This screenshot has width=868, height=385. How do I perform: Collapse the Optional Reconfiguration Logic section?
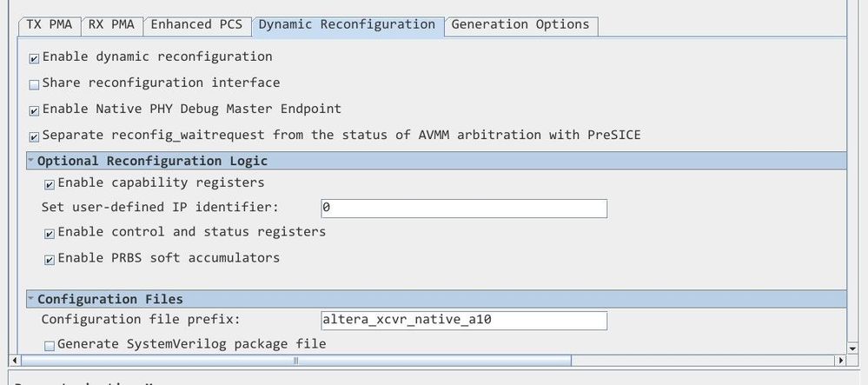[31, 161]
